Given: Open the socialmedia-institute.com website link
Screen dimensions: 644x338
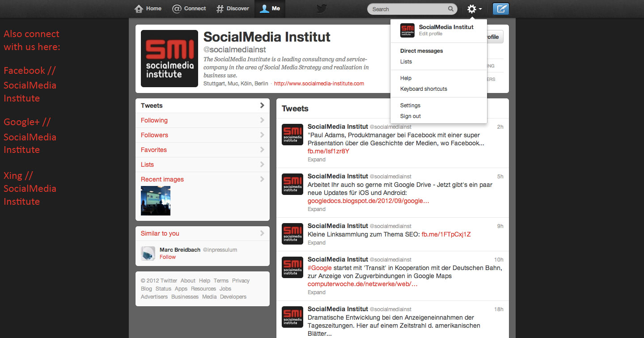Looking at the screenshot, I should [319, 84].
